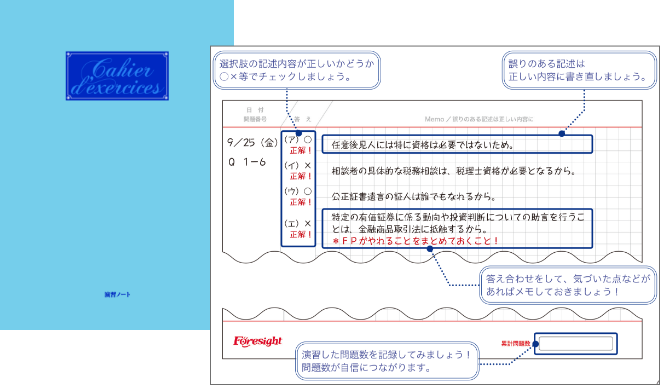Image resolution: width=660 pixels, height=386 pixels.
Task: Click the callout about checking choices with ○×
Action: [297, 70]
